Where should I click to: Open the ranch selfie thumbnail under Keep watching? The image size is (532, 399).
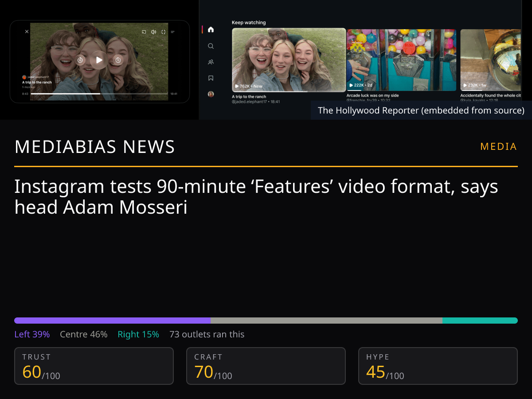[289, 60]
